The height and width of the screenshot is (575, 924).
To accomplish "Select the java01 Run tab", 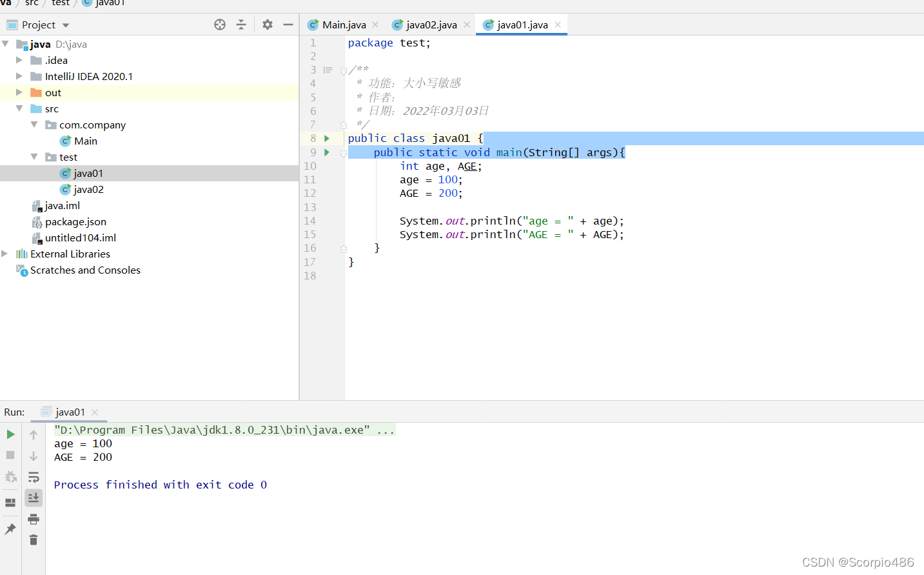I will [x=70, y=412].
